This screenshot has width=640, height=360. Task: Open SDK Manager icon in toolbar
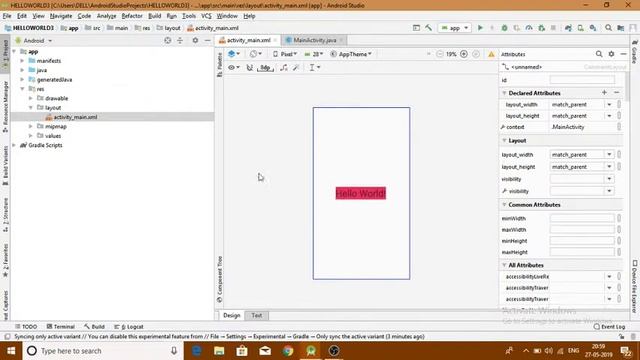[593, 28]
